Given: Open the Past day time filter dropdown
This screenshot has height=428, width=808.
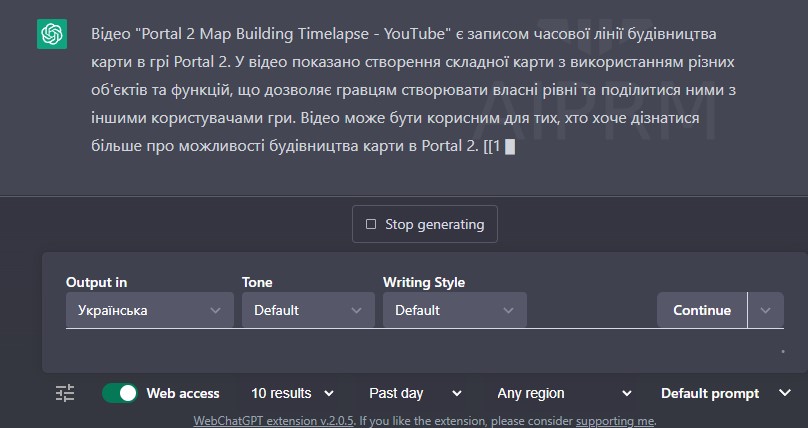Looking at the screenshot, I should pyautogui.click(x=415, y=393).
